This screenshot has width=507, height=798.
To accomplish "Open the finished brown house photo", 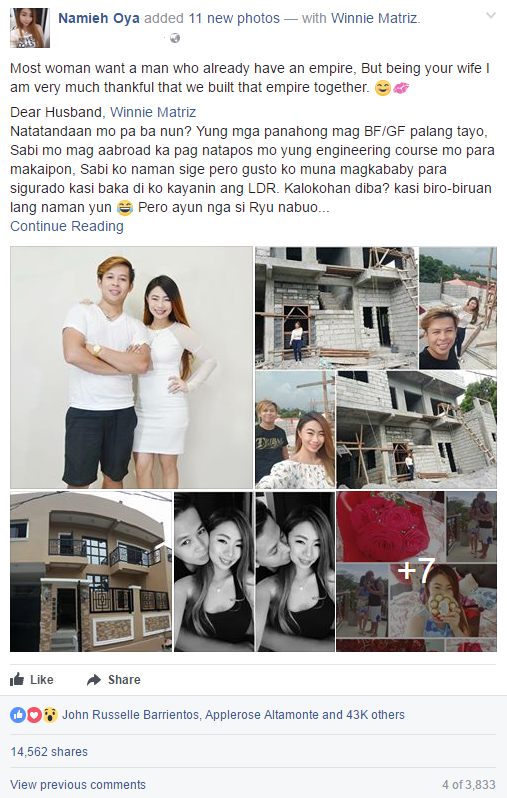I will (x=91, y=572).
